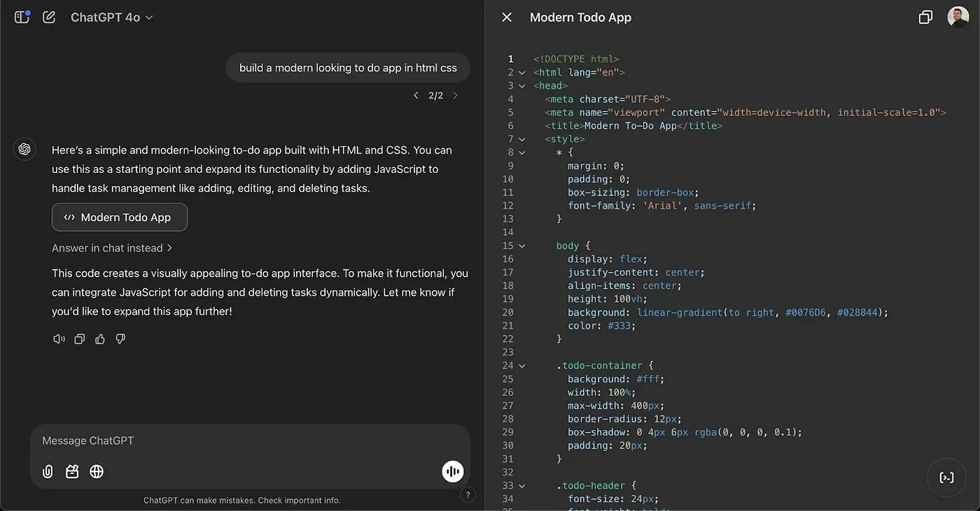The width and height of the screenshot is (980, 511).
Task: Open the help question mark button
Action: [468, 495]
